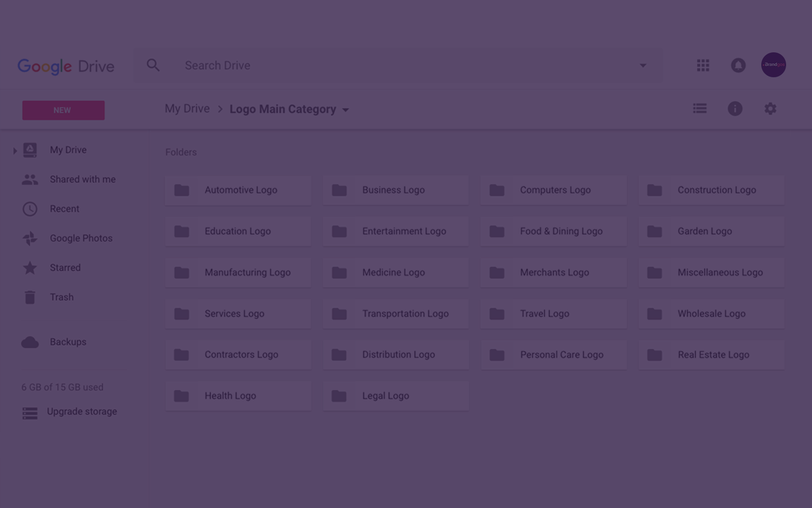Click the NEW button

(x=63, y=110)
